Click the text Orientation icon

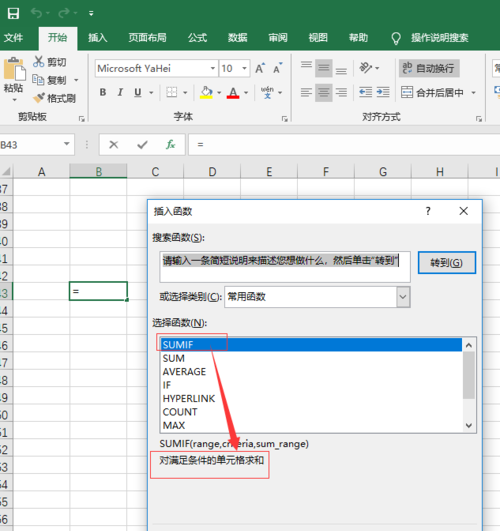click(366, 68)
